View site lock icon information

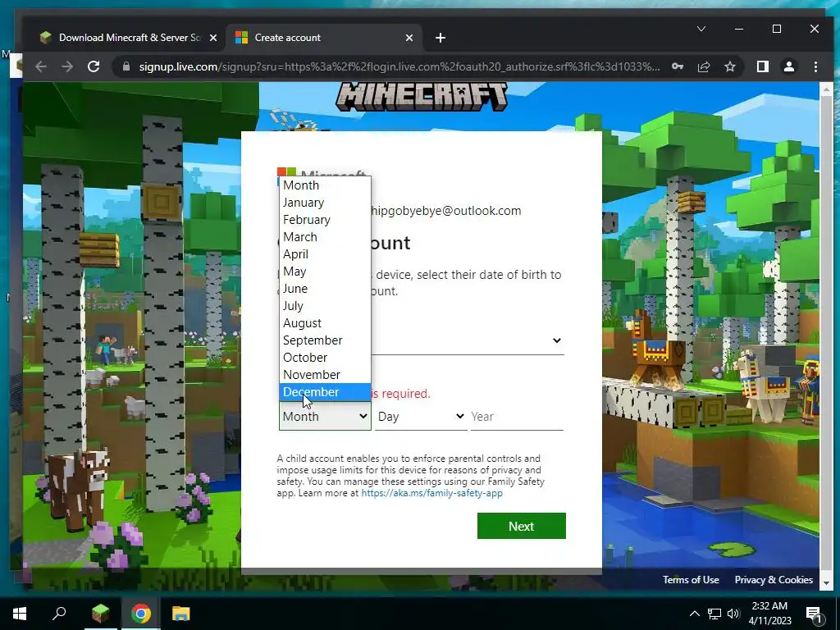coord(126,67)
